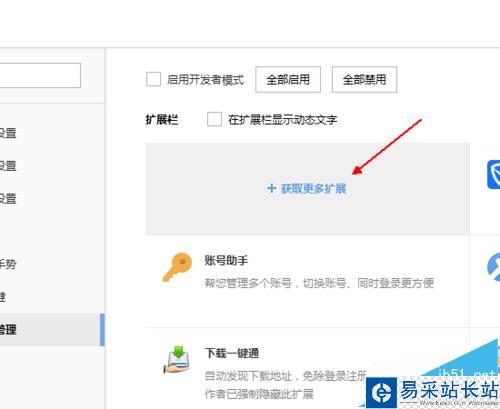Click 启用开发者模式 label text
This screenshot has height=409, width=500.
pos(205,80)
